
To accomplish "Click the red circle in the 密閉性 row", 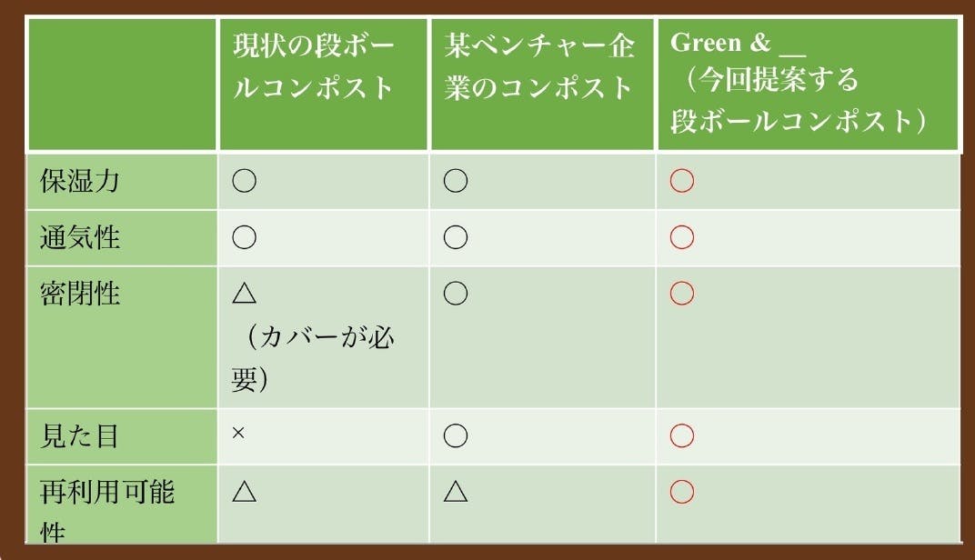I will (681, 293).
